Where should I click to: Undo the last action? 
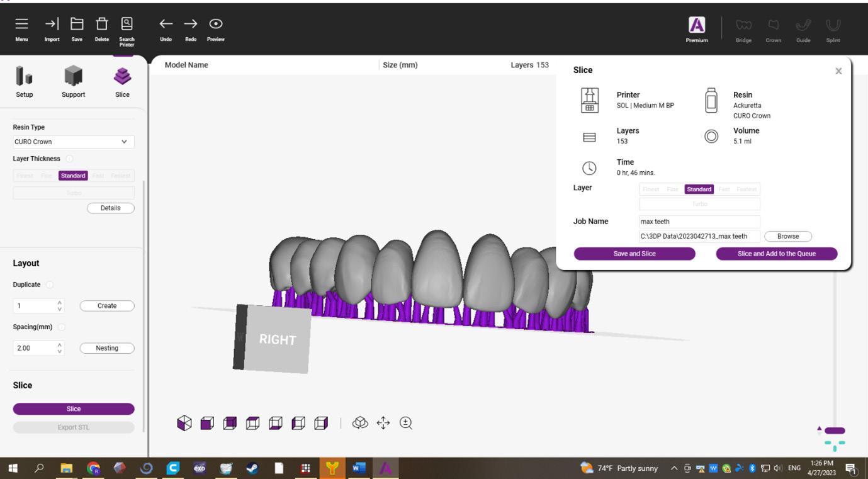click(166, 24)
